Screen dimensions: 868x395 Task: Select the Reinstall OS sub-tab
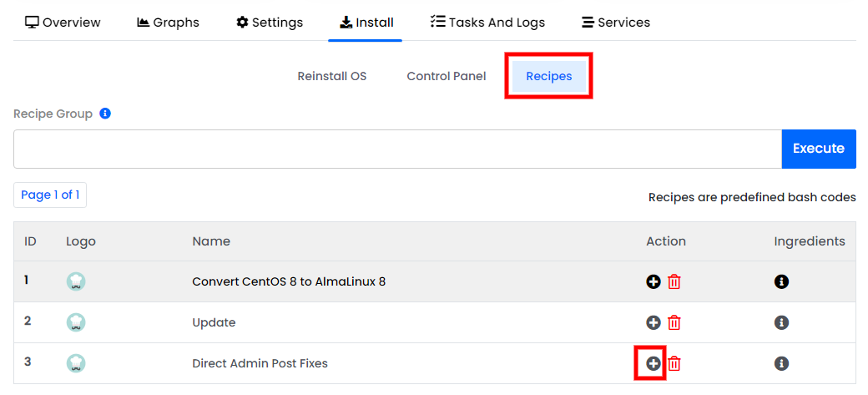pyautogui.click(x=332, y=77)
